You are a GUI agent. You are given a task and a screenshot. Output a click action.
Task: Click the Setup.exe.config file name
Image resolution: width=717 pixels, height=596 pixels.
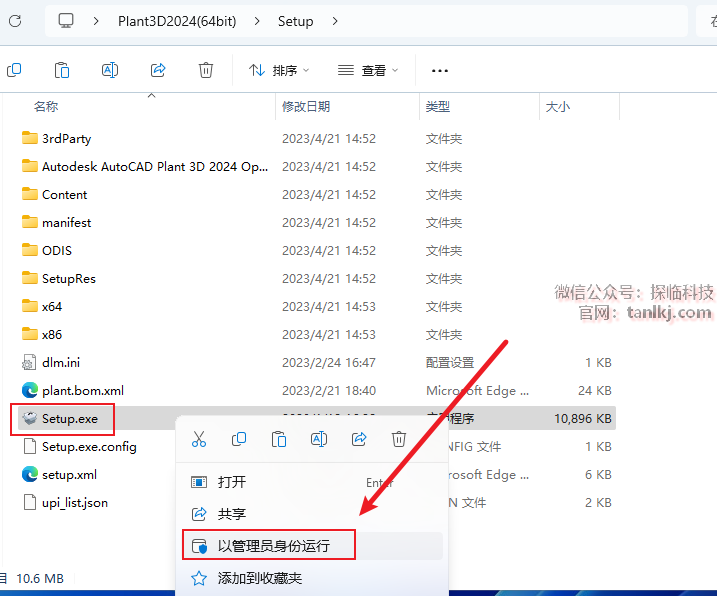[x=89, y=447]
